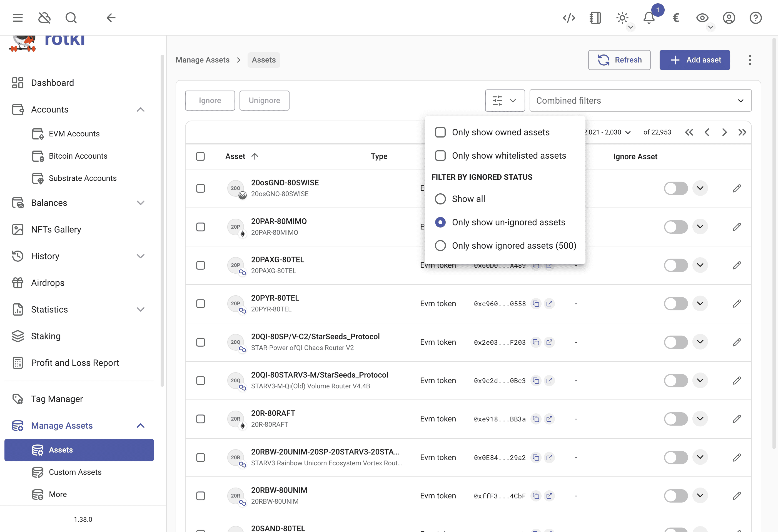778x532 pixels.
Task: Open the euro currency selector
Action: pos(675,18)
